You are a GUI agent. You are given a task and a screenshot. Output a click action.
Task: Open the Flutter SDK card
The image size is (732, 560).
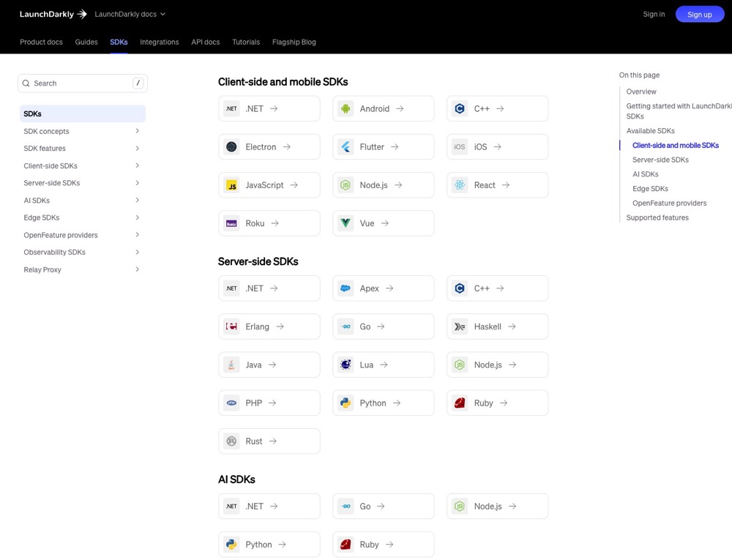383,146
